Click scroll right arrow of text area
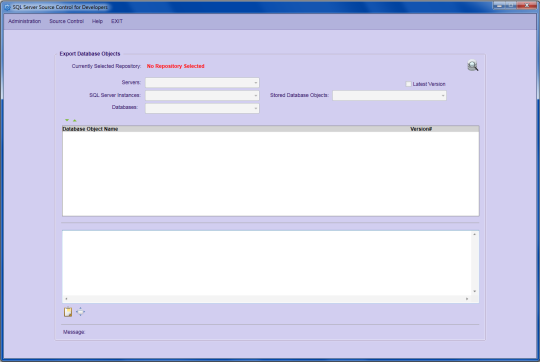Viewport: 540px width, 362px height. pos(467,299)
